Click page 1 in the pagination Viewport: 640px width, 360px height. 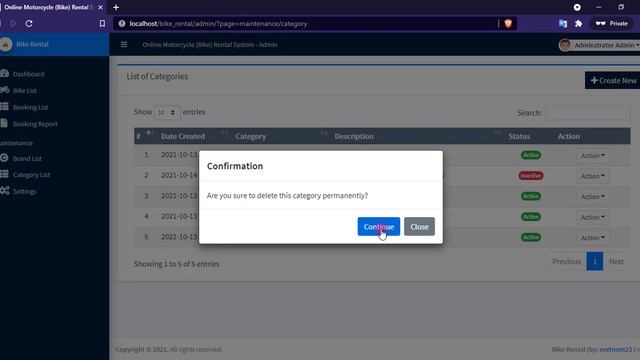point(595,261)
